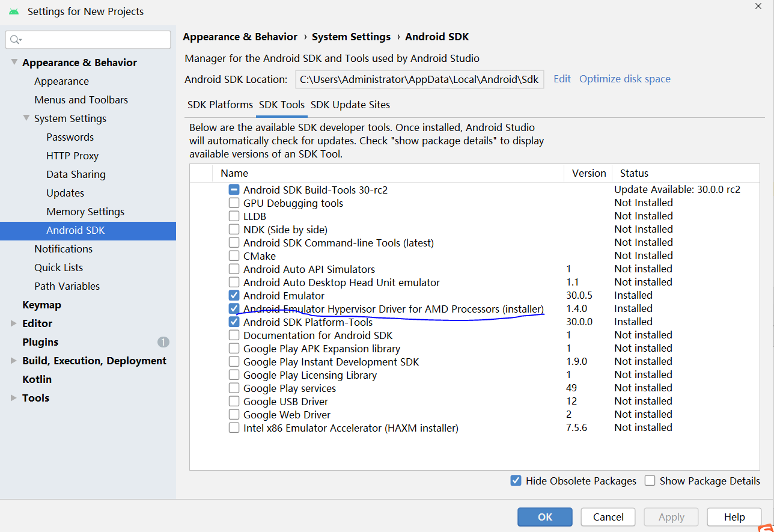Select Plugins in the settings tree

click(x=40, y=342)
